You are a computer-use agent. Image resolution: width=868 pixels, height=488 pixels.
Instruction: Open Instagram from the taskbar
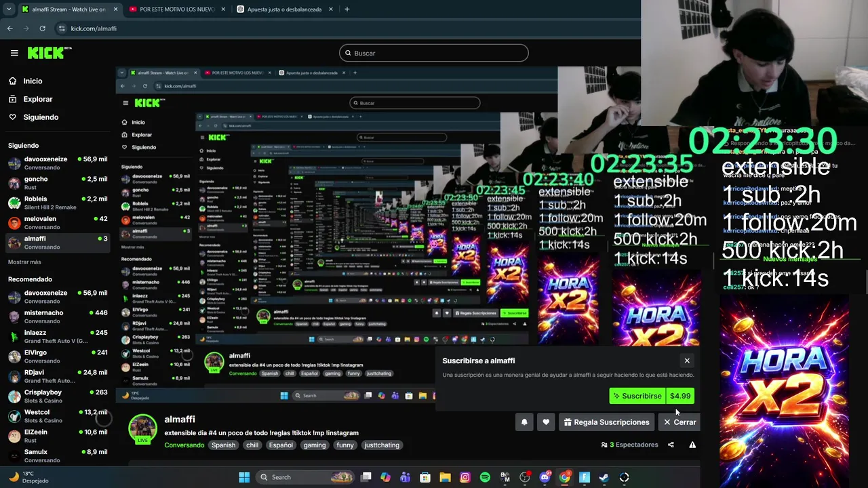tap(465, 477)
